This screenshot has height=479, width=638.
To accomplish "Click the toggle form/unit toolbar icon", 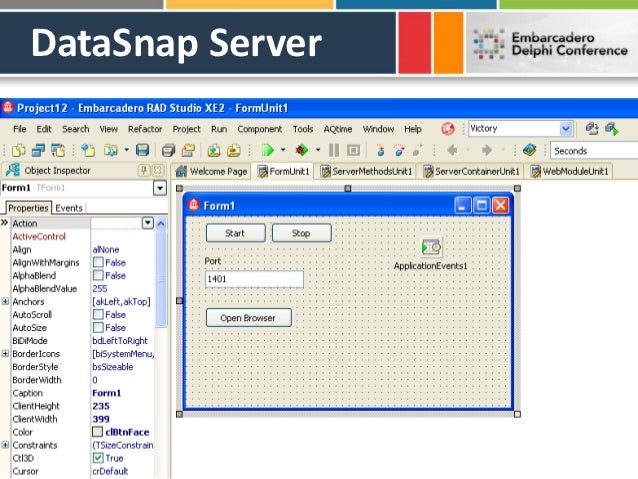I will (58, 151).
